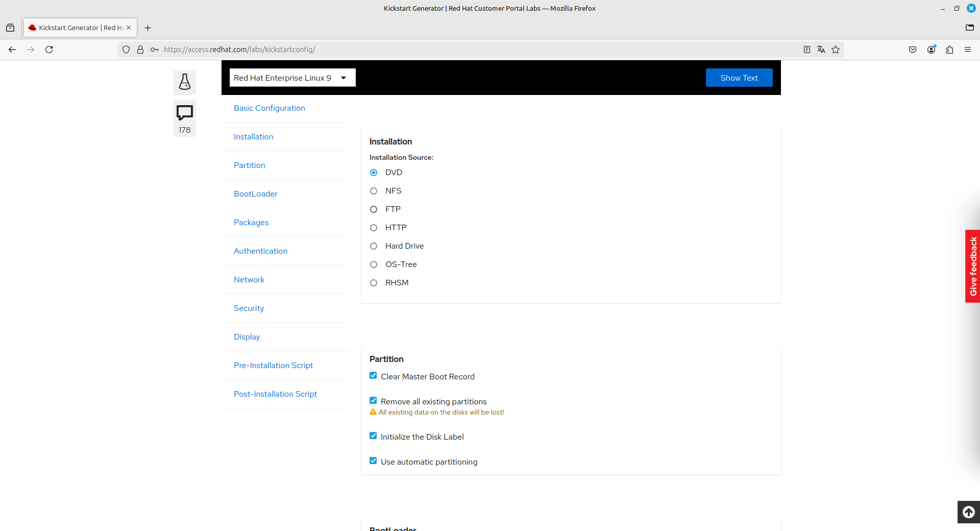Select NFS installation source
This screenshot has height=531, width=980.
(x=374, y=191)
